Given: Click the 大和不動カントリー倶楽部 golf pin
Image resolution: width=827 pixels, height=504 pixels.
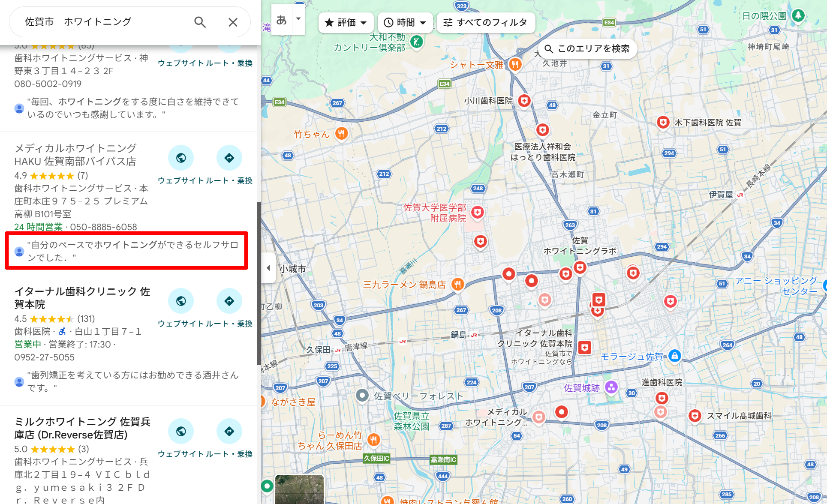Looking at the screenshot, I should click(x=416, y=42).
